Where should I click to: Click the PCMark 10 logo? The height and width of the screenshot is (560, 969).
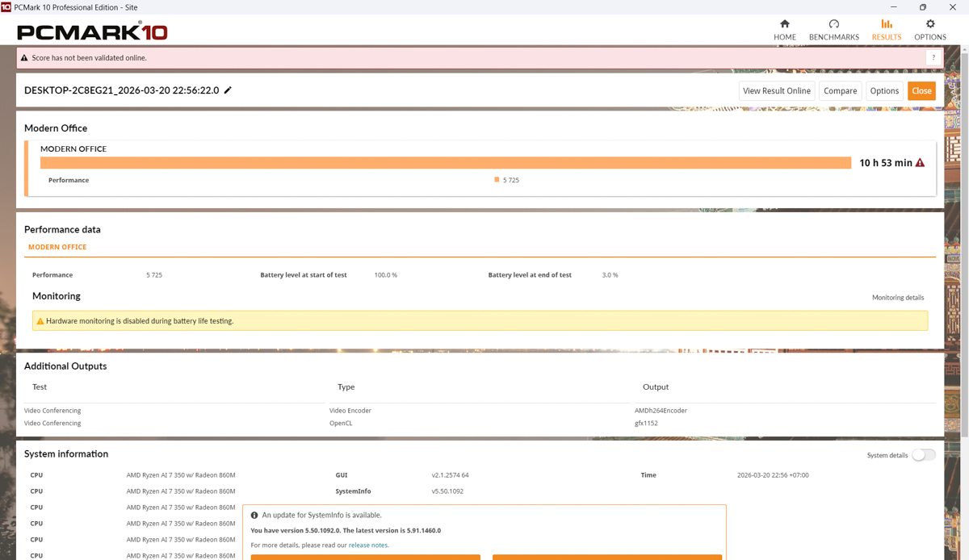click(92, 32)
